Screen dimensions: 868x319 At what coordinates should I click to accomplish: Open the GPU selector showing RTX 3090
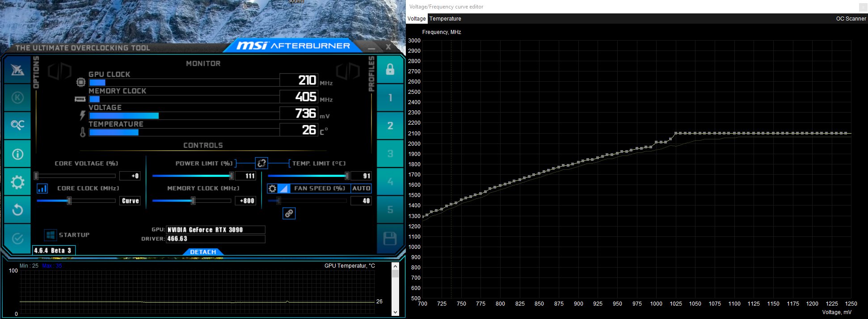pos(215,230)
